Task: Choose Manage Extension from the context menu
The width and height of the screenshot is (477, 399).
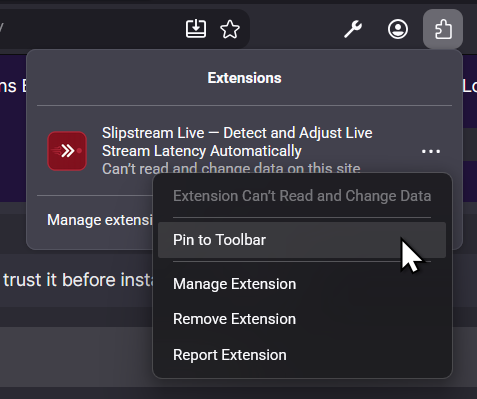Action: 302,284
